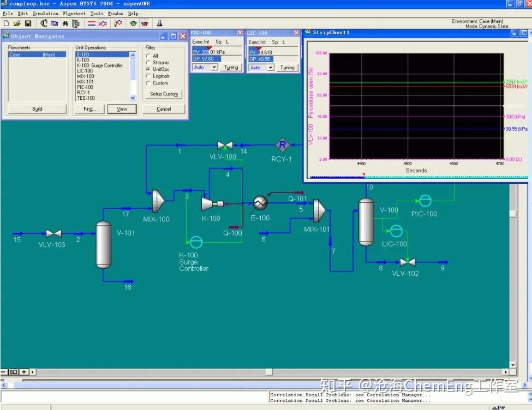Click the Tuning button on LIC-100 faceplate

(x=287, y=68)
